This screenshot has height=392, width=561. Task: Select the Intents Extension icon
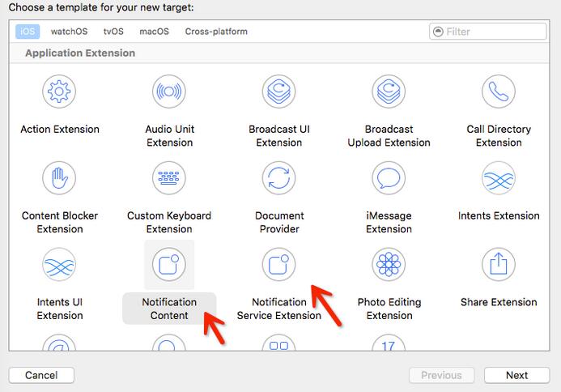499,178
